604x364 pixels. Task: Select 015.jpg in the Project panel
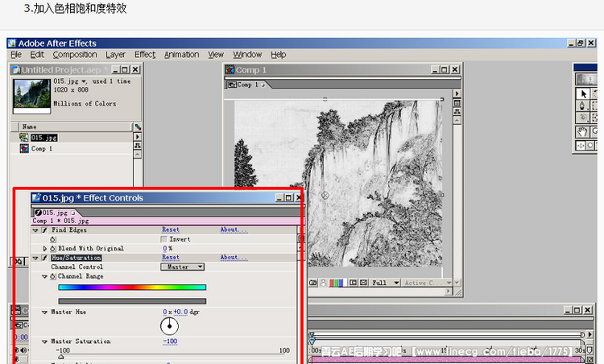[x=44, y=138]
